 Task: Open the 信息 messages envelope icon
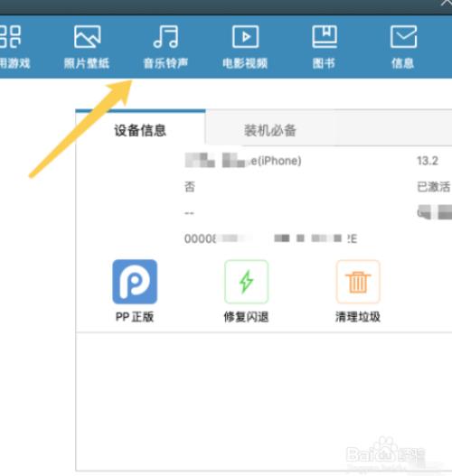pyautogui.click(x=403, y=37)
